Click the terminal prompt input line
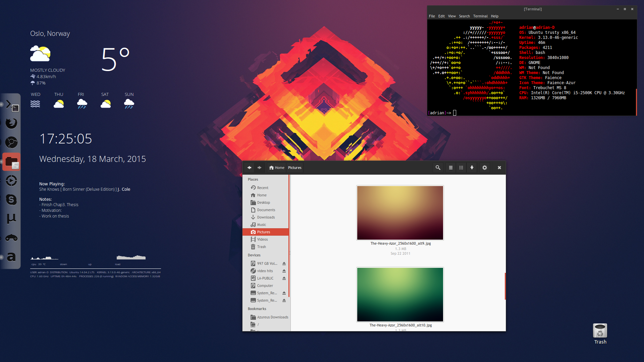 pyautogui.click(x=532, y=113)
